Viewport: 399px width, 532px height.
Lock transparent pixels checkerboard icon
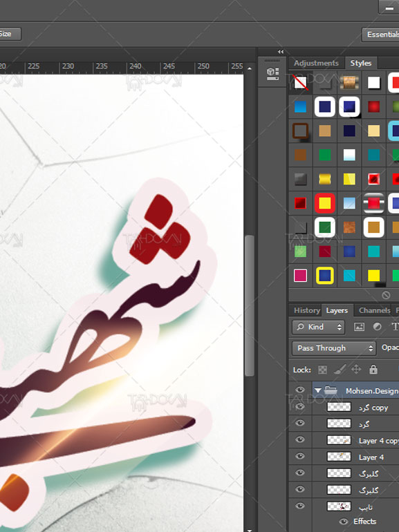(x=322, y=370)
